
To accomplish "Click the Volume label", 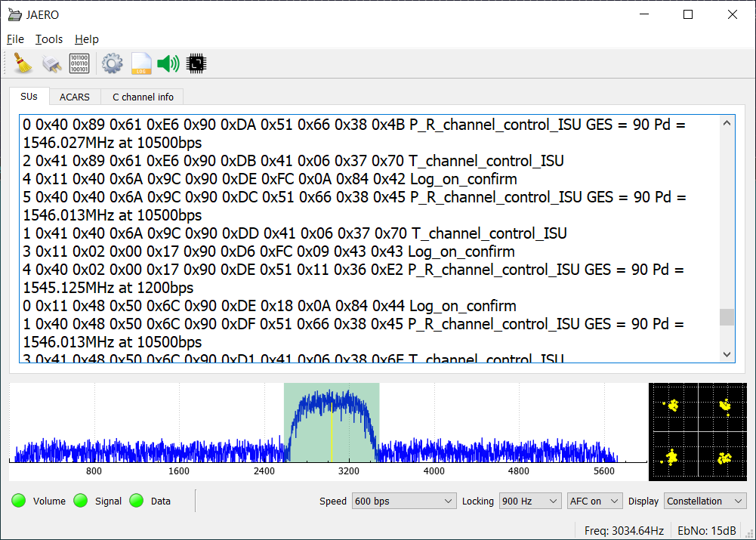I will [49, 501].
